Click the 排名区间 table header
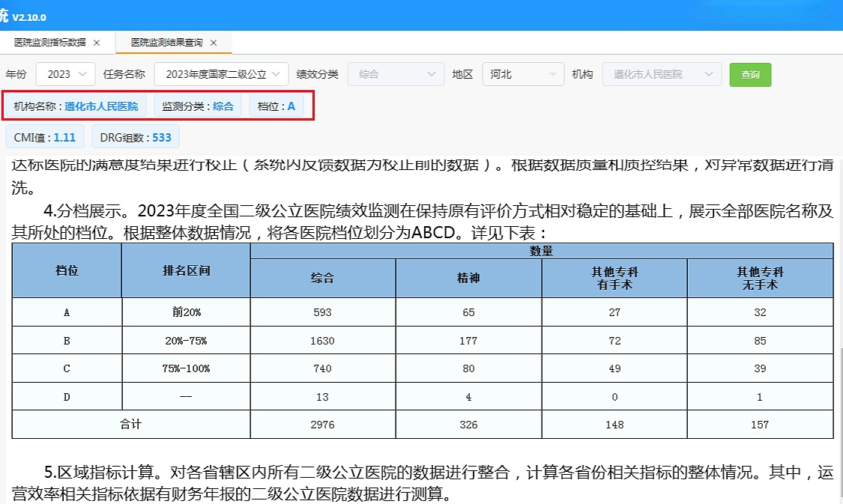Image resolution: width=843 pixels, height=504 pixels. [x=185, y=270]
